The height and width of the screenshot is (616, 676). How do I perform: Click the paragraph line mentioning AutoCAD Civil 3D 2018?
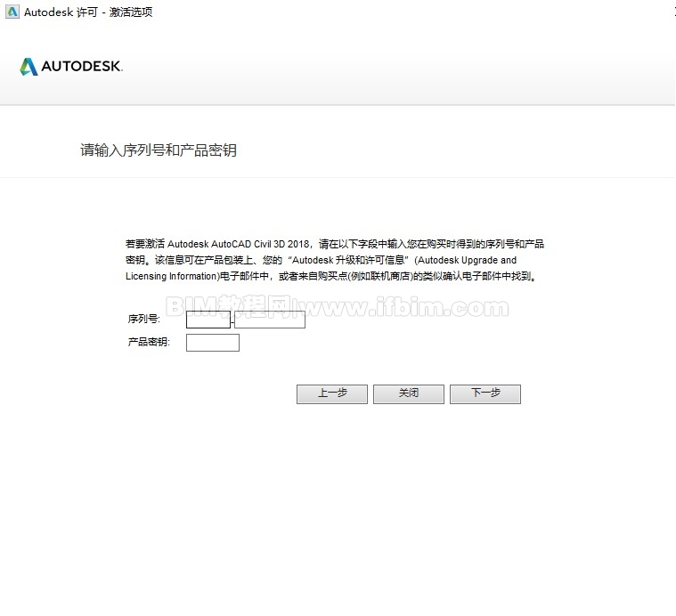click(335, 244)
